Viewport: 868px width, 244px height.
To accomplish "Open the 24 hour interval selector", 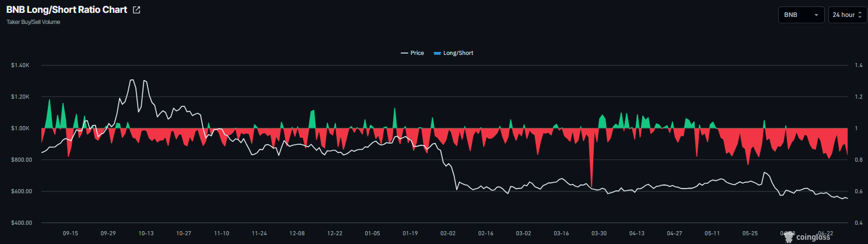I will [848, 15].
